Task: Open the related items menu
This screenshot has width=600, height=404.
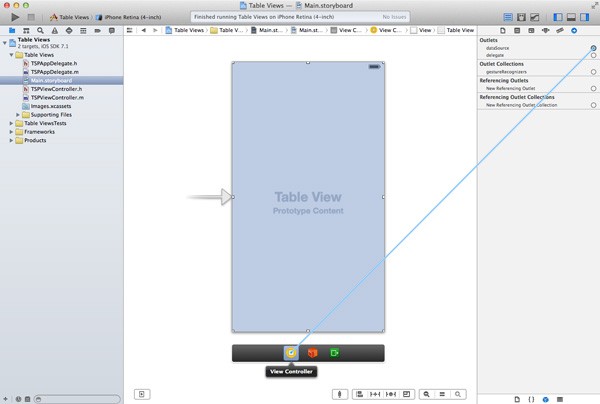Action: [130, 30]
